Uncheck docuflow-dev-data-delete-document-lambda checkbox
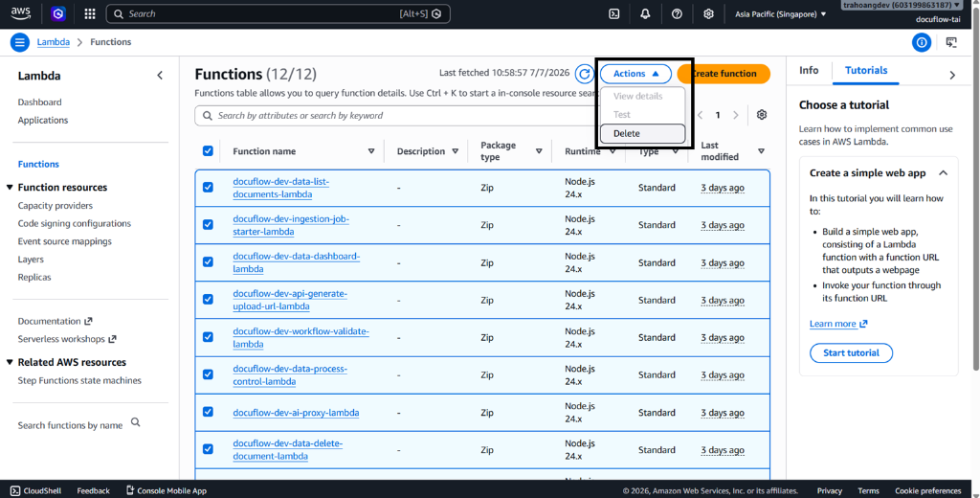The width and height of the screenshot is (980, 498). [208, 449]
